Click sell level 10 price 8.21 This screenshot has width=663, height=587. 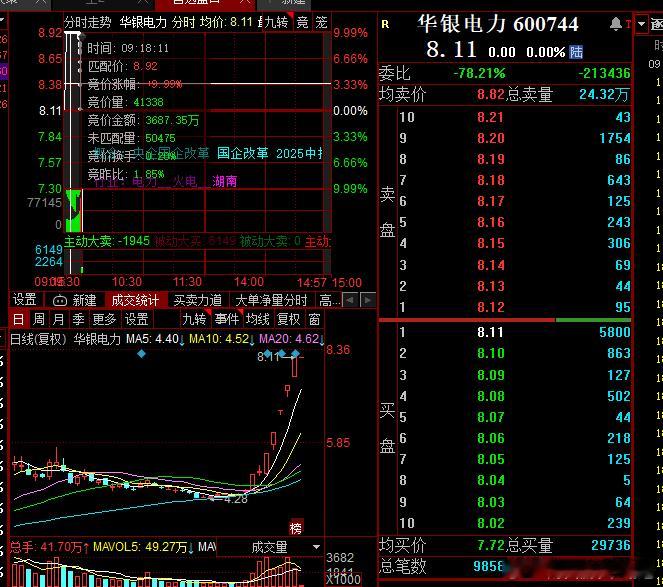490,117
